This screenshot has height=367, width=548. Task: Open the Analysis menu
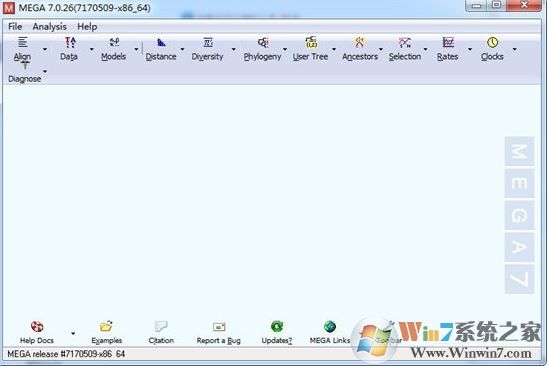coord(50,27)
